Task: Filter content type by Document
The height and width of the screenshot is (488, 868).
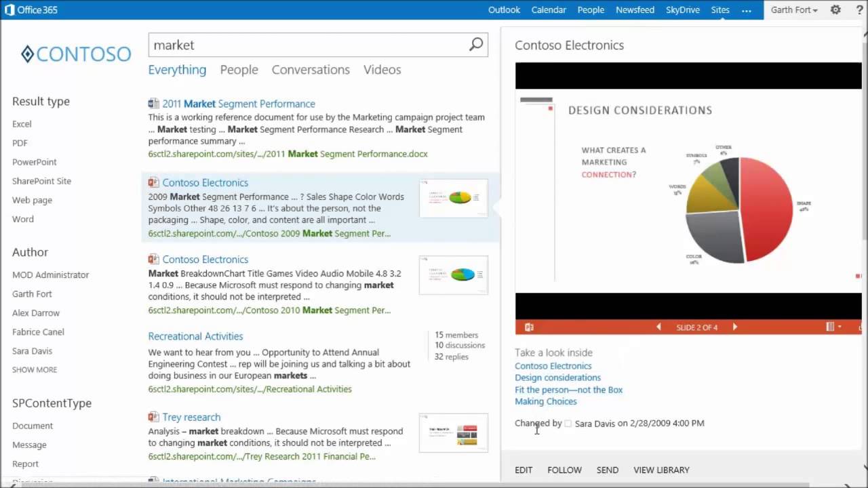Action: click(32, 426)
